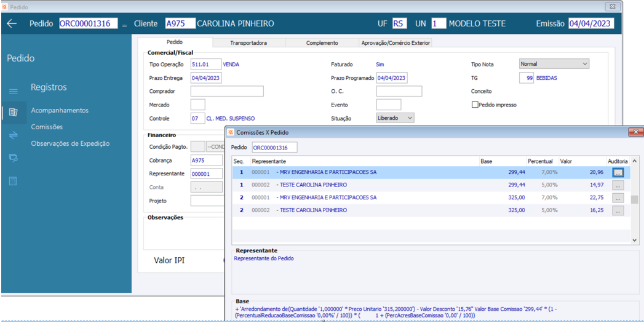Click the commissions grid scrollbar thumb
The width and height of the screenshot is (644, 323).
point(635,199)
